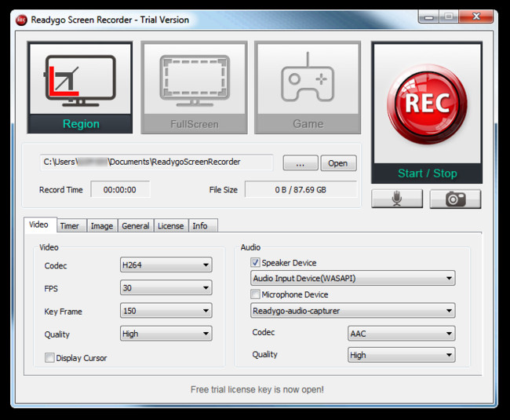Click the output path field

coord(156,162)
